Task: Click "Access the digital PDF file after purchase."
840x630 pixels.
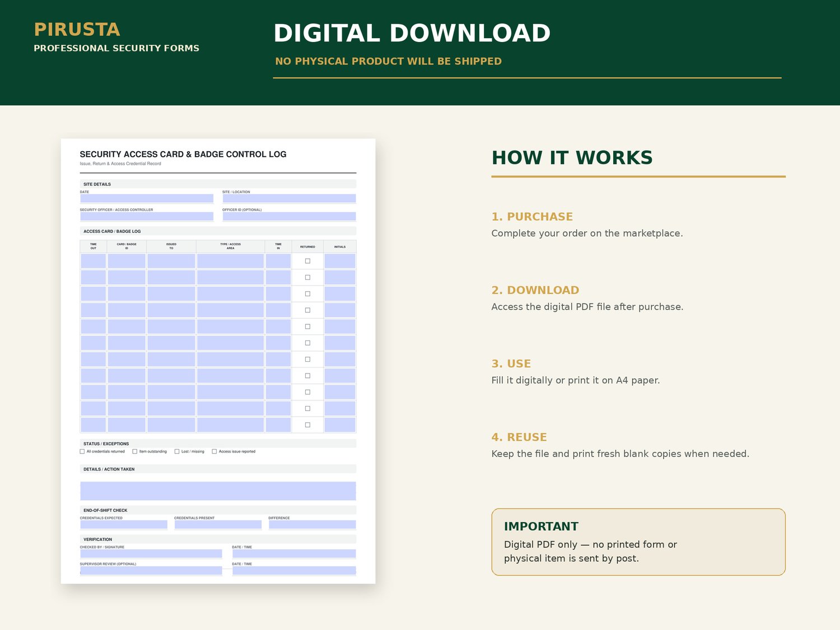Action: [587, 307]
